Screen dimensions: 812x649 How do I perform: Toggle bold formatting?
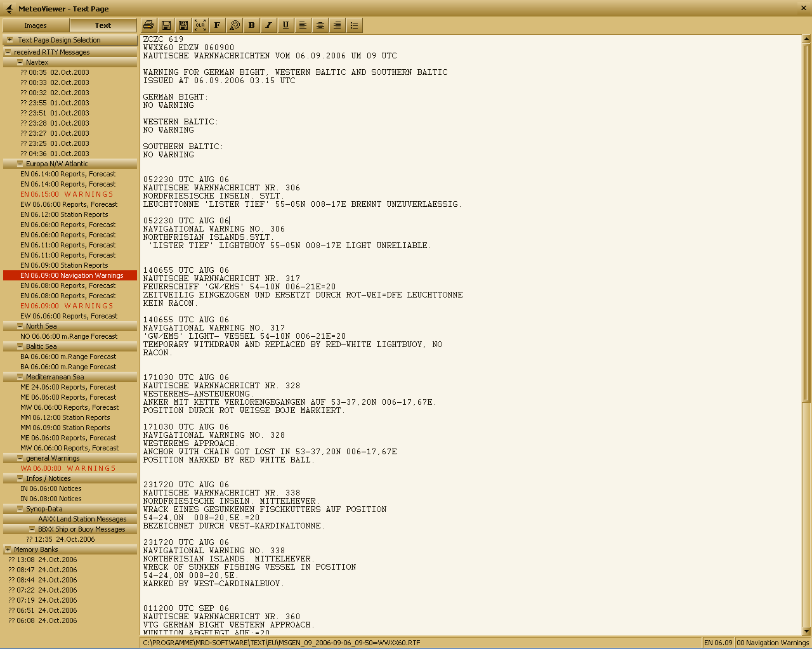click(x=251, y=25)
